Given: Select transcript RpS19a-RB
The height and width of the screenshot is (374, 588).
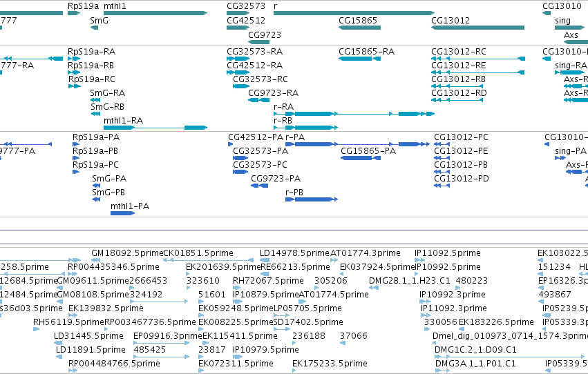Looking at the screenshot, I should [x=74, y=72].
